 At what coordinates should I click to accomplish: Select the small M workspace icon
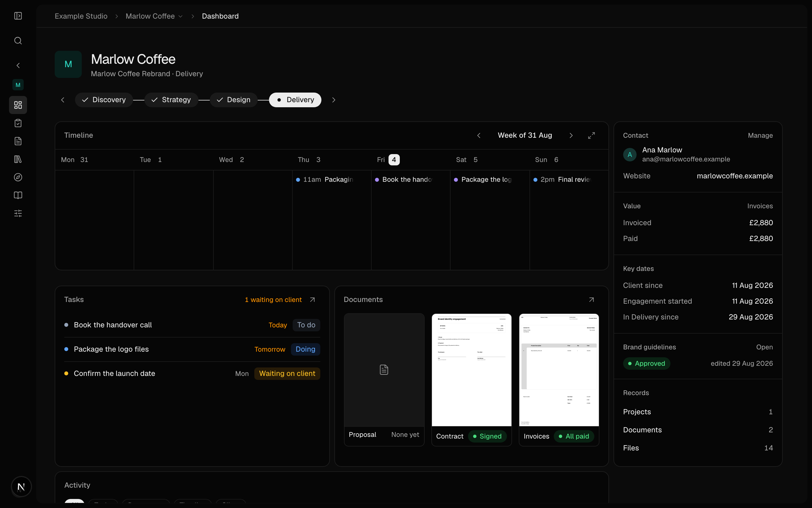[18, 85]
